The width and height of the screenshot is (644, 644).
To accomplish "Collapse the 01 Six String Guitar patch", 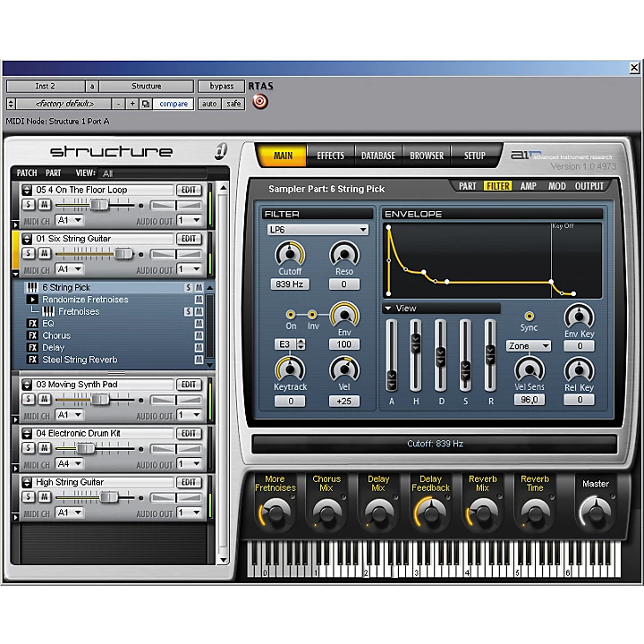I will pos(15,274).
